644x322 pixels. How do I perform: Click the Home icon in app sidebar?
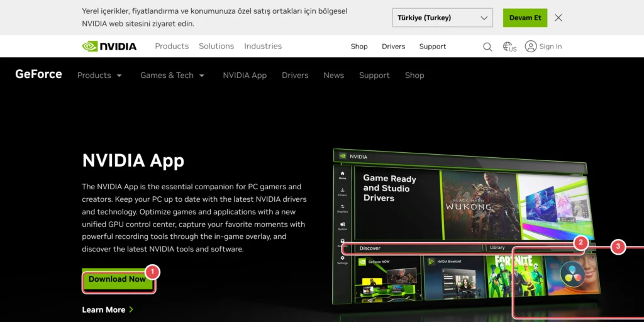342,175
